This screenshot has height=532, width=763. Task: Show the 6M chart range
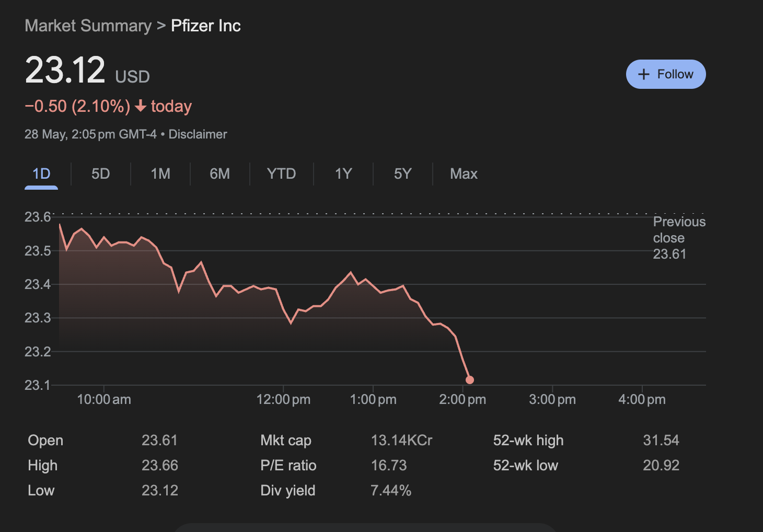220,174
